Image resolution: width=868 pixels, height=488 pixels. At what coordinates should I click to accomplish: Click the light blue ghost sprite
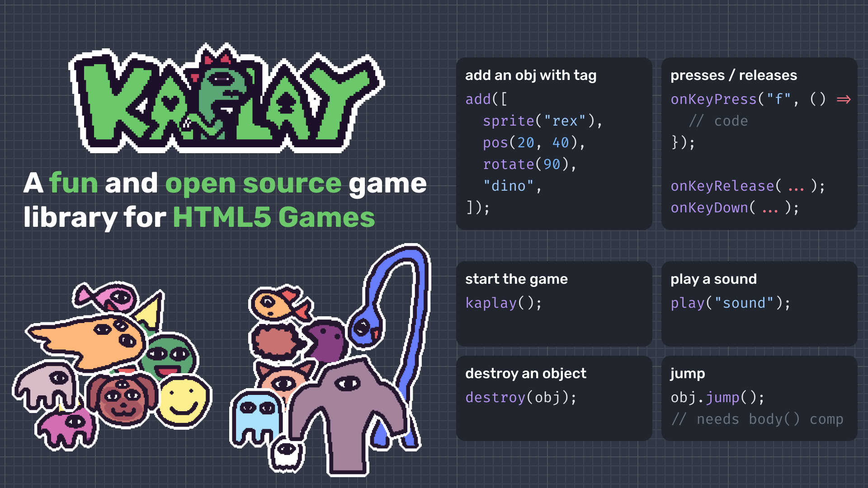tap(257, 418)
